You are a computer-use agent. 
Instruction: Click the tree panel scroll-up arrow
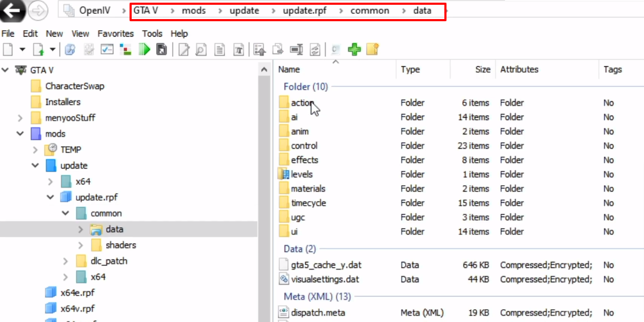(x=264, y=70)
